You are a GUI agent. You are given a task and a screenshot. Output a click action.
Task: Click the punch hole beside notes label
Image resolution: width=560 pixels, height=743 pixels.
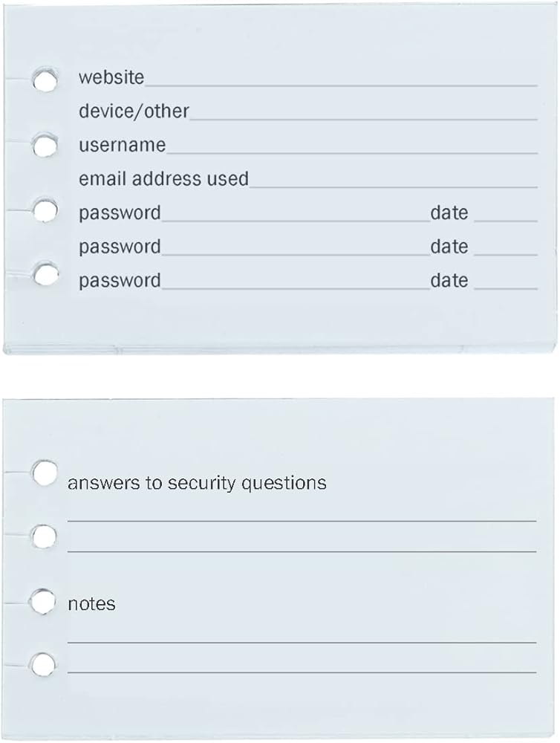point(43,601)
